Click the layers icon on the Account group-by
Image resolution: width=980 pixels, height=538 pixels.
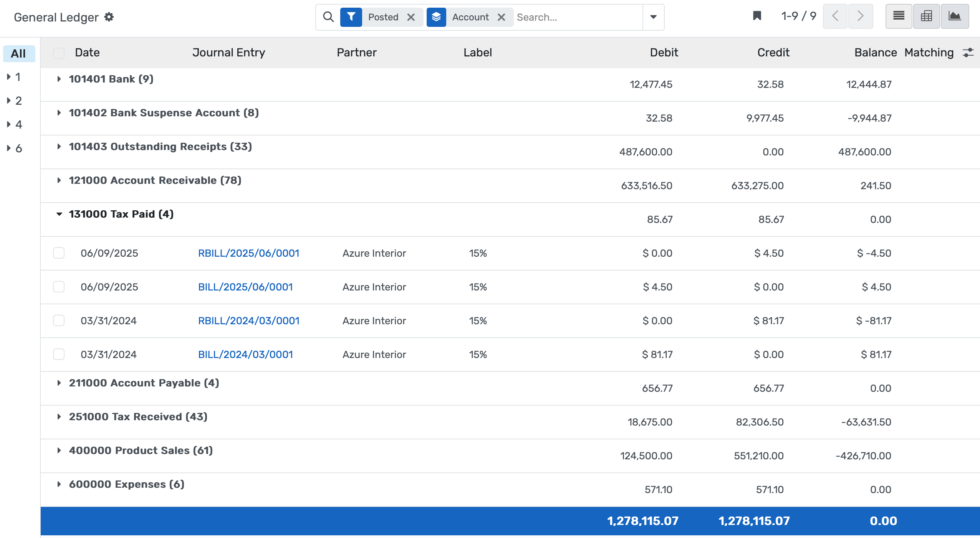[x=436, y=17]
